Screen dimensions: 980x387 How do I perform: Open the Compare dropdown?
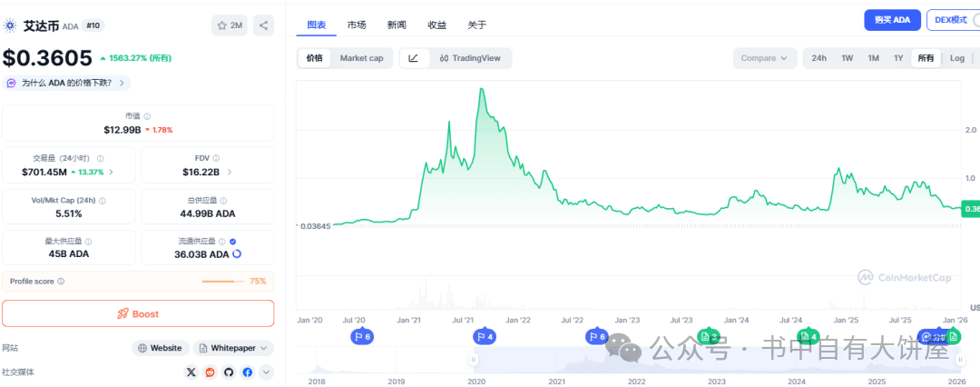[x=765, y=58]
